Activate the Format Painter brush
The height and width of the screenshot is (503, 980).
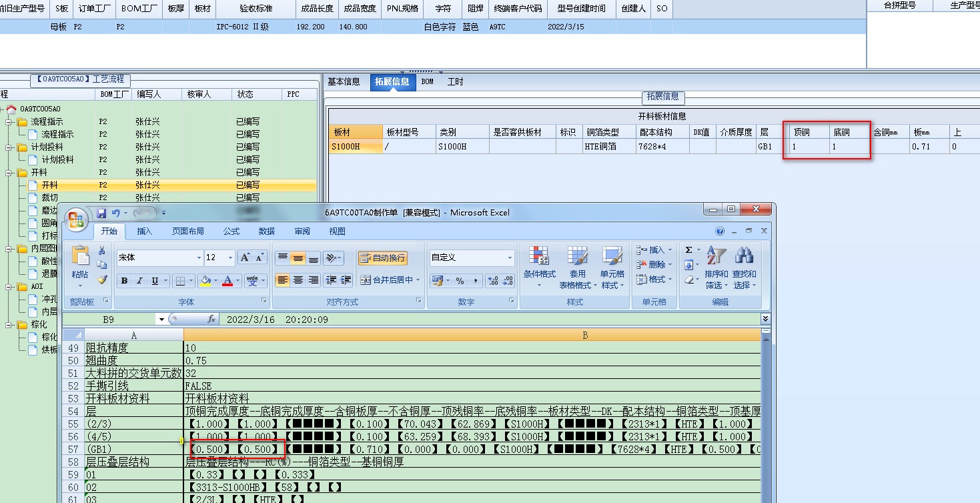pyautogui.click(x=102, y=280)
